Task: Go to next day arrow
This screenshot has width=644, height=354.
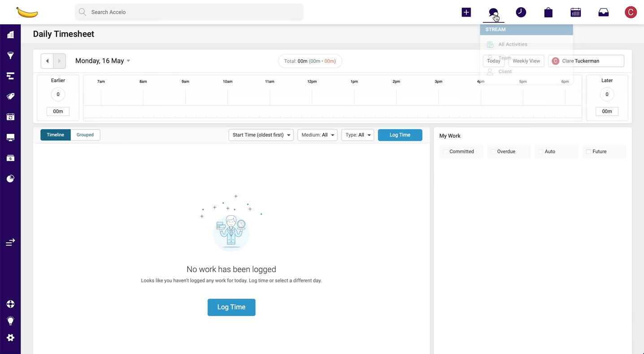Action: pos(59,61)
